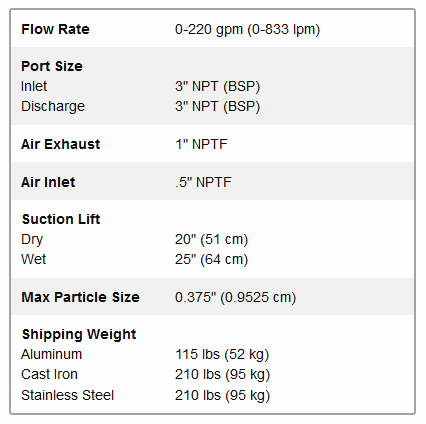Click the Inlet row label
The height and width of the screenshot is (424, 426).
click(34, 86)
